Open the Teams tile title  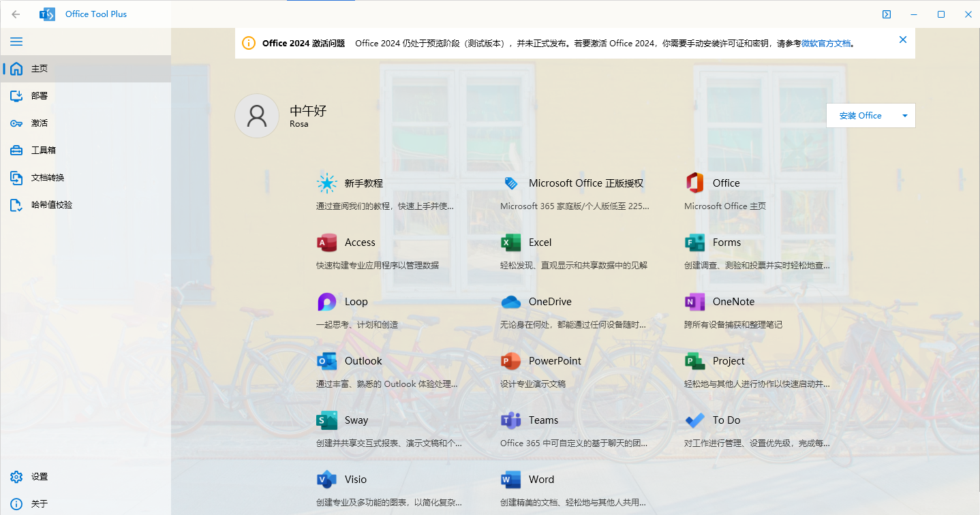coord(544,420)
